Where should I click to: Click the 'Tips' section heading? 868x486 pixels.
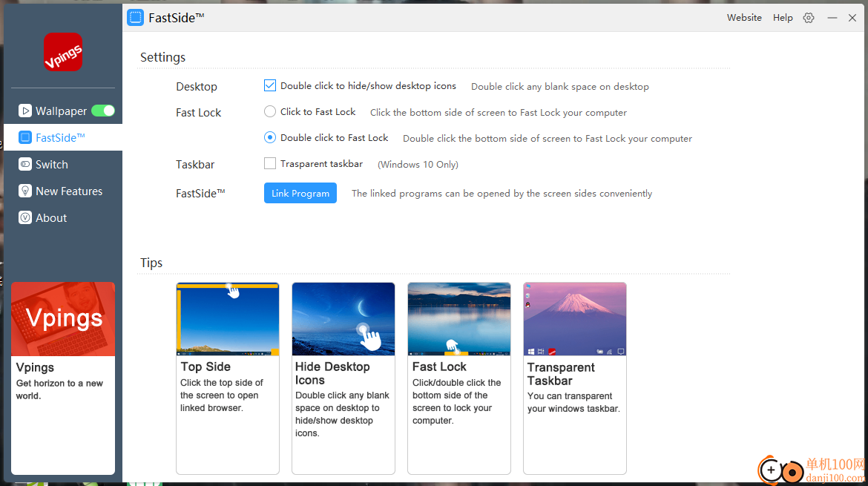151,263
